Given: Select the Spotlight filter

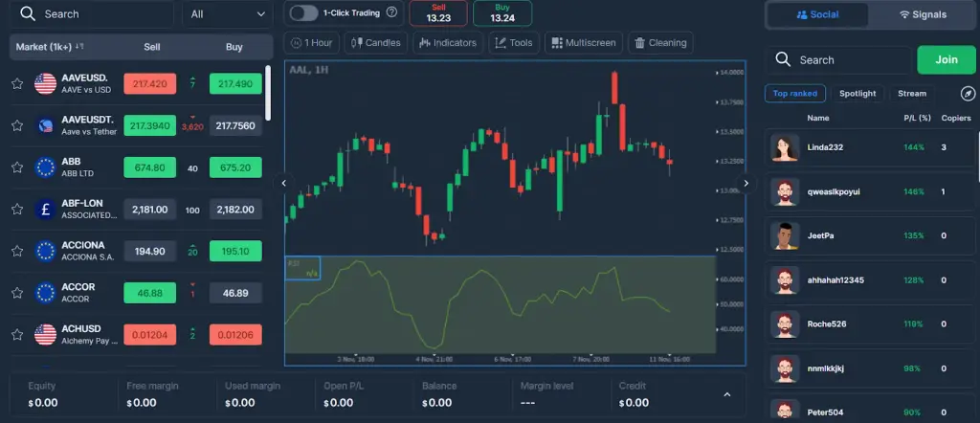Looking at the screenshot, I should [857, 94].
